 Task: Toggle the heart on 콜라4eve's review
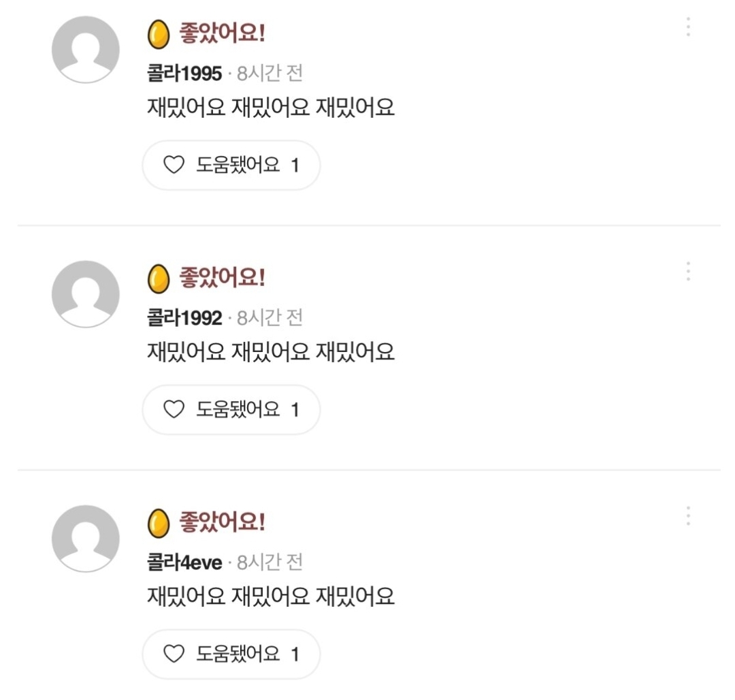click(x=175, y=654)
